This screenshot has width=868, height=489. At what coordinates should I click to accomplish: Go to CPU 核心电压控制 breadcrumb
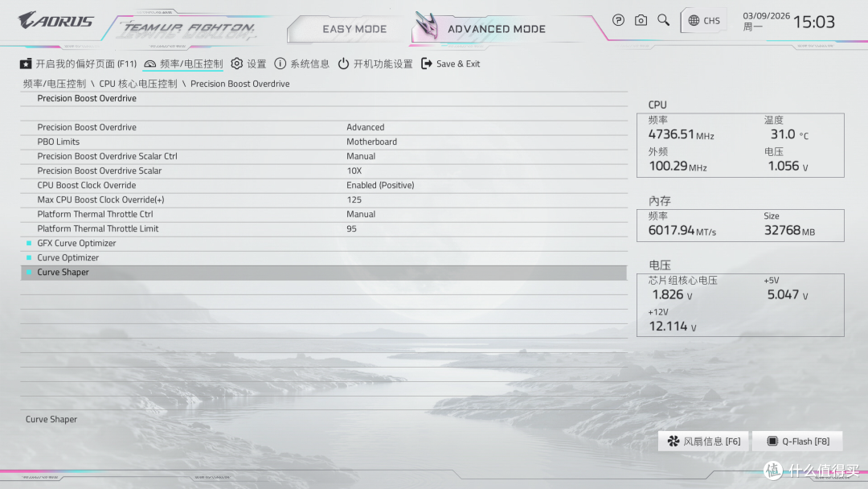pyautogui.click(x=138, y=84)
